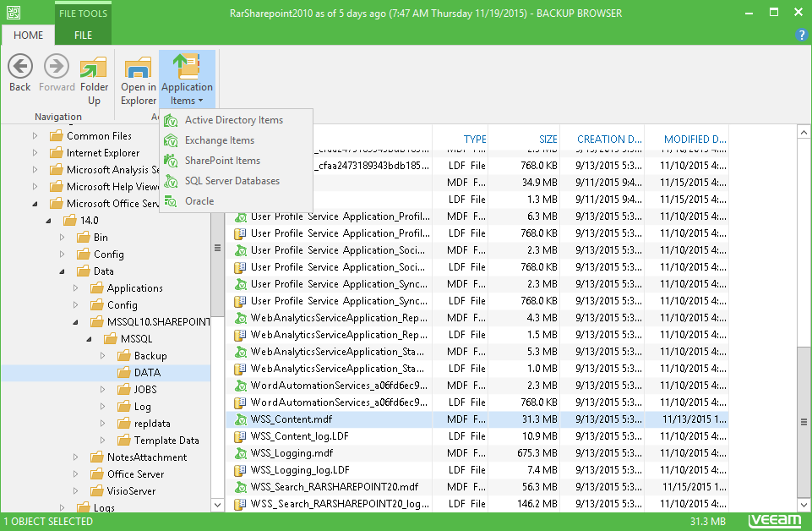Click the file list scrollbar thumb

[x=804, y=422]
